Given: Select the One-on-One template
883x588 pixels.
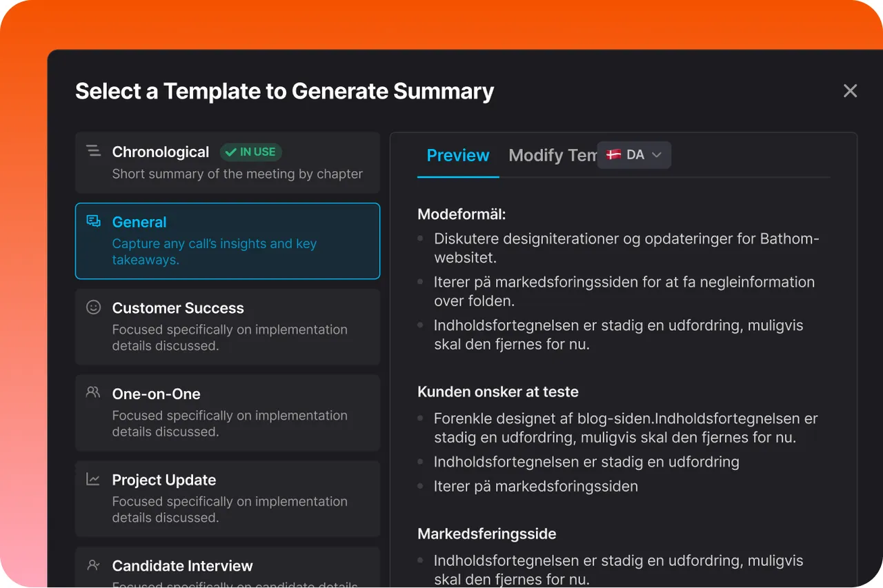Looking at the screenshot, I should (x=228, y=413).
